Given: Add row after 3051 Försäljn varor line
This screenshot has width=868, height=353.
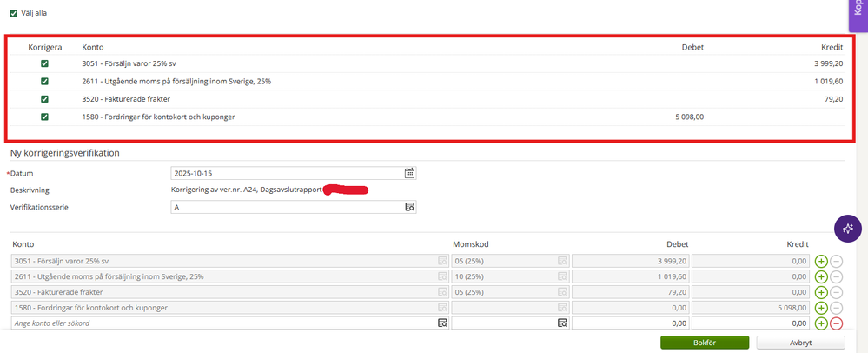Looking at the screenshot, I should (821, 261).
